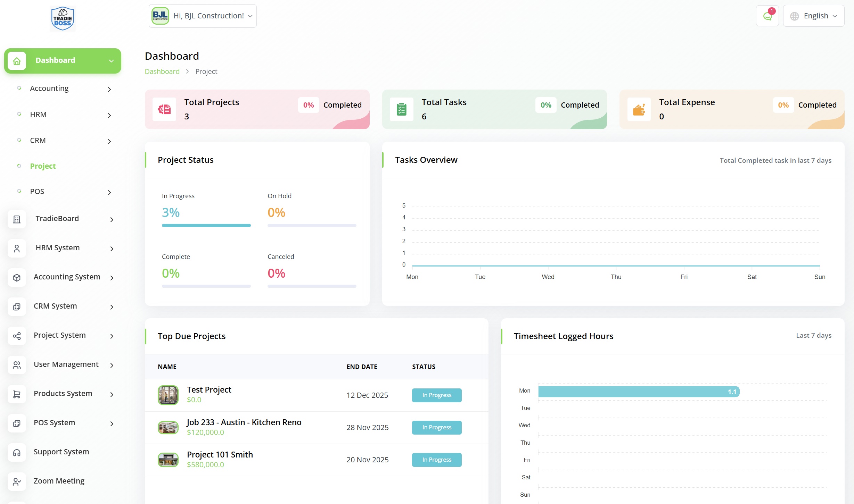Expand the Accounting submenu chevron
This screenshot has width=854, height=504.
(x=109, y=89)
